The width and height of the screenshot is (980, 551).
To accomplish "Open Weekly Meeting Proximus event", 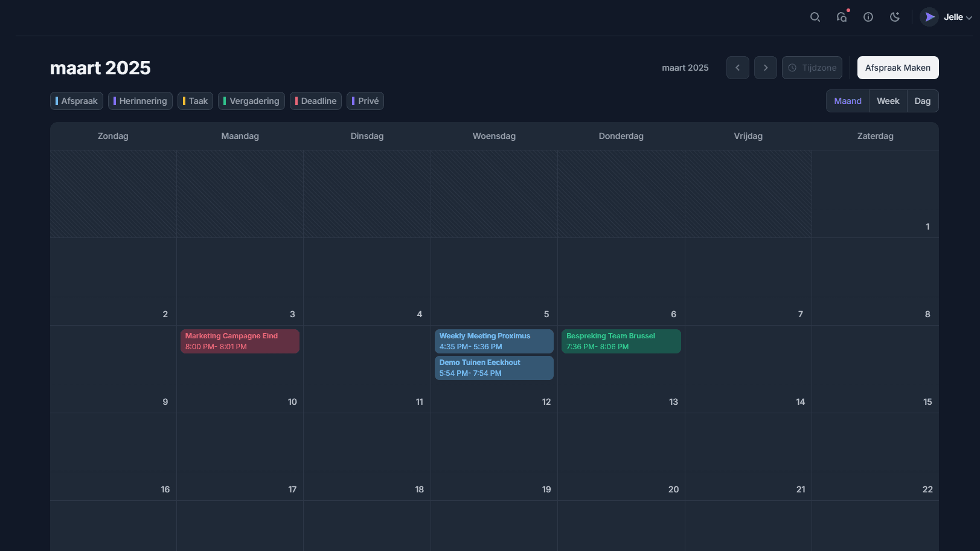I will coord(494,341).
